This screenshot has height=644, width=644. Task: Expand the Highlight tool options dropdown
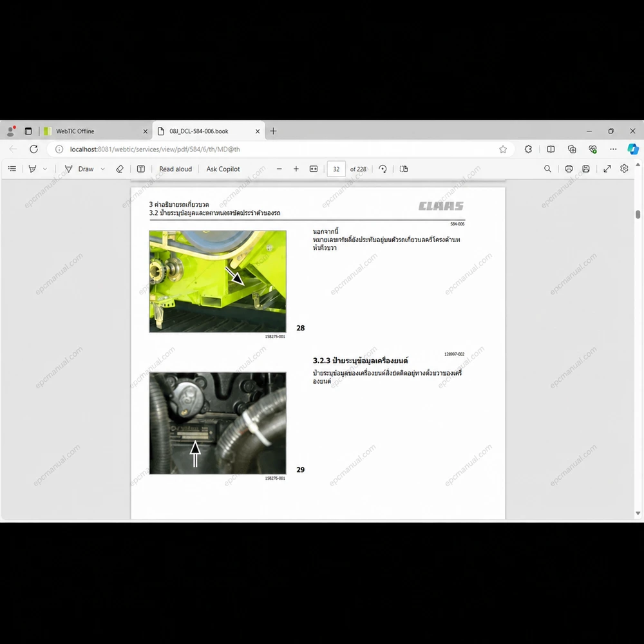point(45,169)
